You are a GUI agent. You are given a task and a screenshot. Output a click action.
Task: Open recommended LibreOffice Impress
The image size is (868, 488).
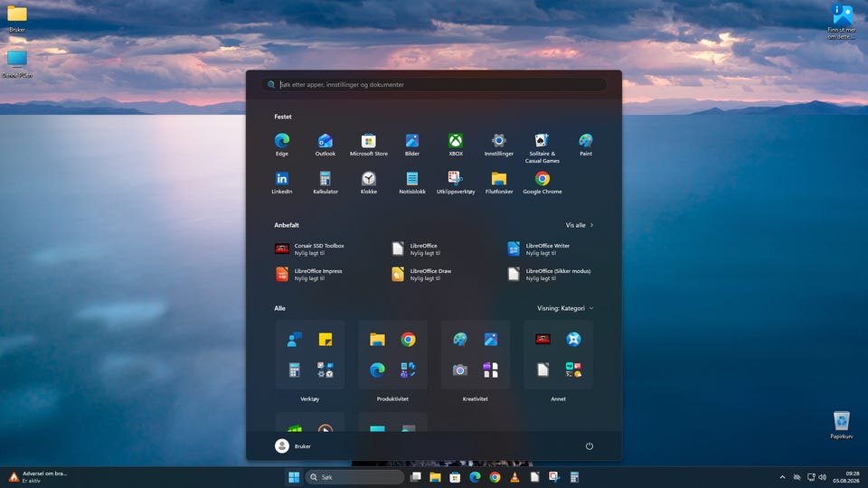pyautogui.click(x=309, y=275)
